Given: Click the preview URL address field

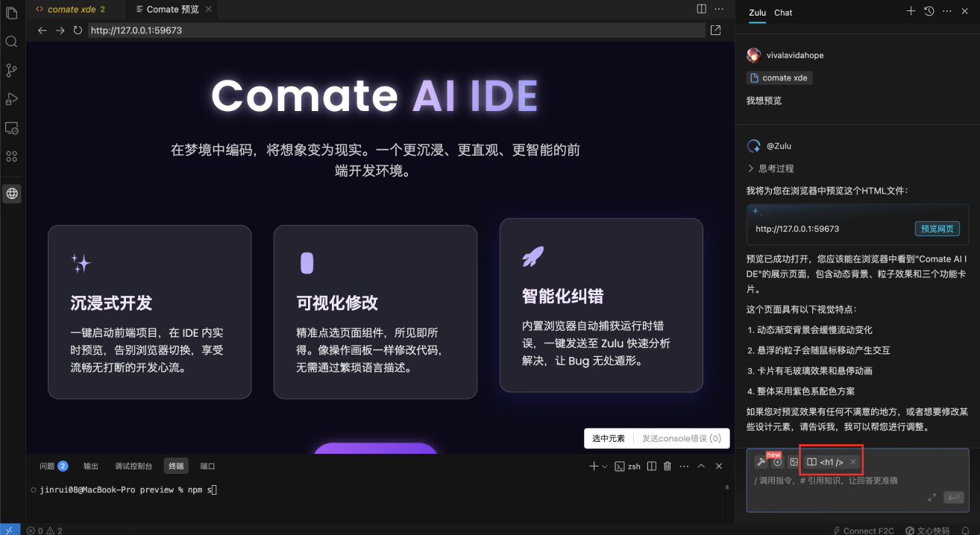Looking at the screenshot, I should [396, 31].
